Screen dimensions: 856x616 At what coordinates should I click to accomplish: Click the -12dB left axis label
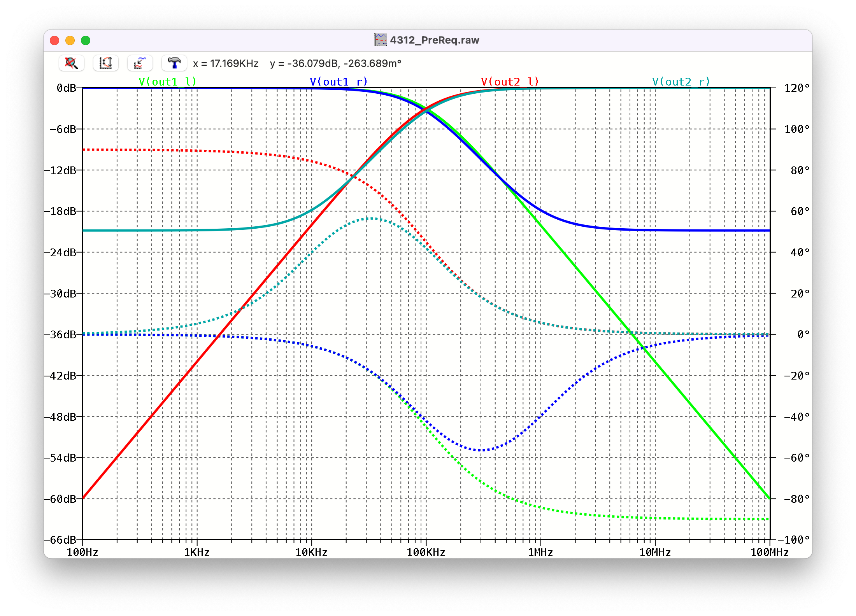tap(60, 170)
